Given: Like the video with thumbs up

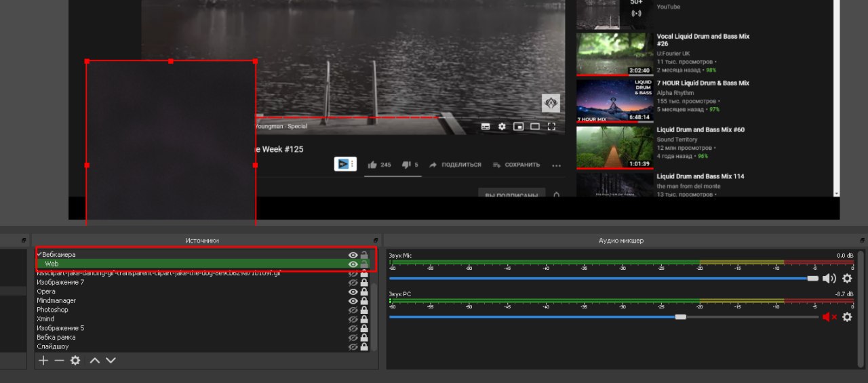Looking at the screenshot, I should 372,165.
